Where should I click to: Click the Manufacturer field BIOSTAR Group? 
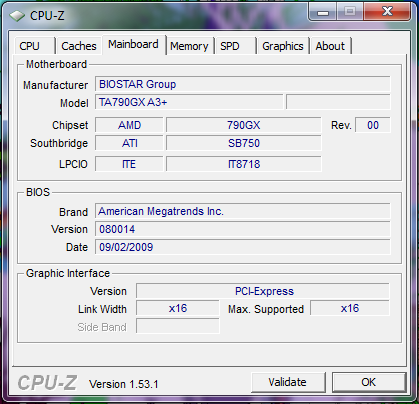(243, 84)
